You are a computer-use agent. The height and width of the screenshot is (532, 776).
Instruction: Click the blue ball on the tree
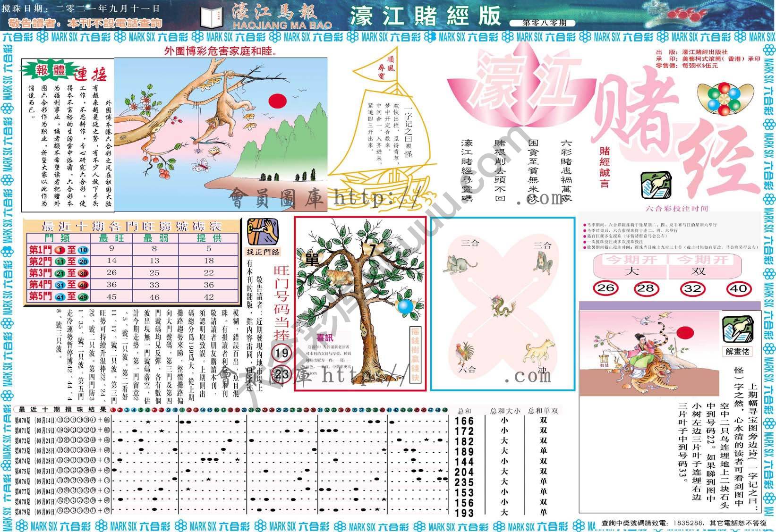click(405, 306)
